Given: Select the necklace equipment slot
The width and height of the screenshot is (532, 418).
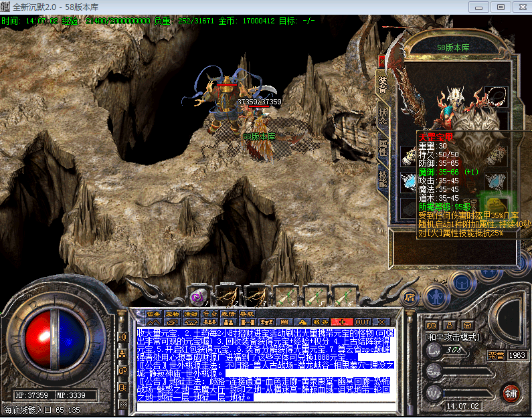Looking at the screenshot, I should coord(497,96).
